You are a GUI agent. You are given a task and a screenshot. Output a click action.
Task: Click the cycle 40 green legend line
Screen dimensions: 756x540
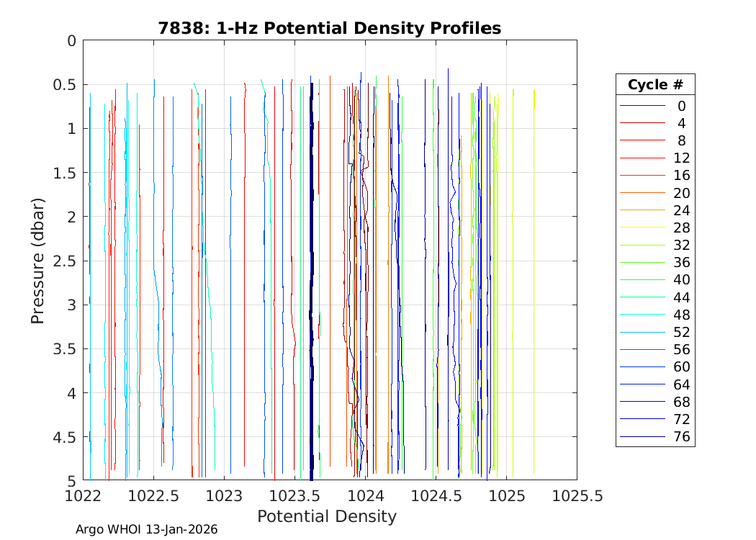click(x=642, y=280)
